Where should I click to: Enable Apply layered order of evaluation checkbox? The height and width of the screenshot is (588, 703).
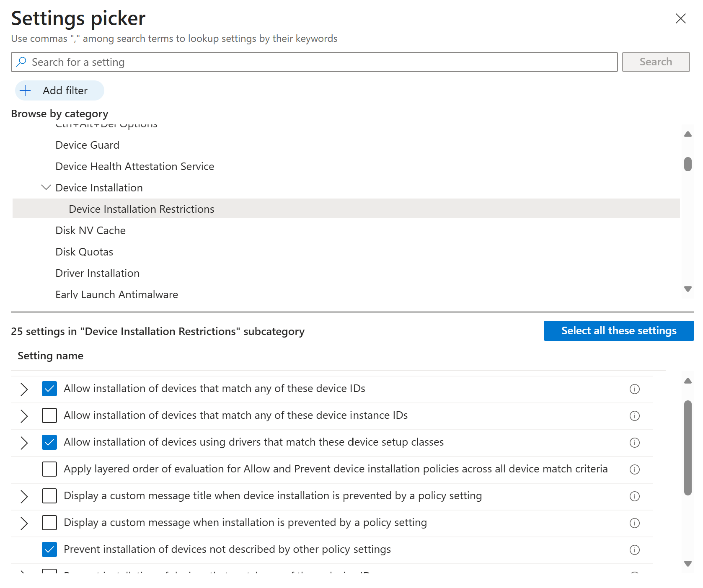[x=49, y=469]
